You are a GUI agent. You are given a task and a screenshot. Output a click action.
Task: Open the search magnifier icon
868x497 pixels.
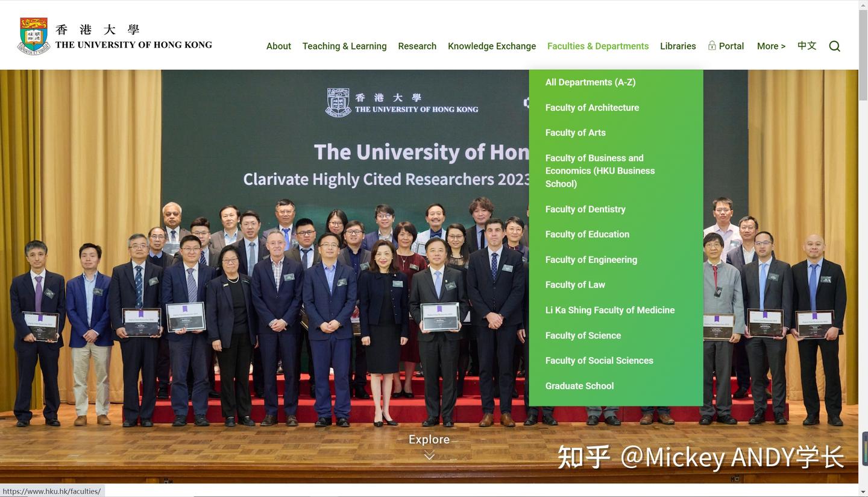(834, 46)
